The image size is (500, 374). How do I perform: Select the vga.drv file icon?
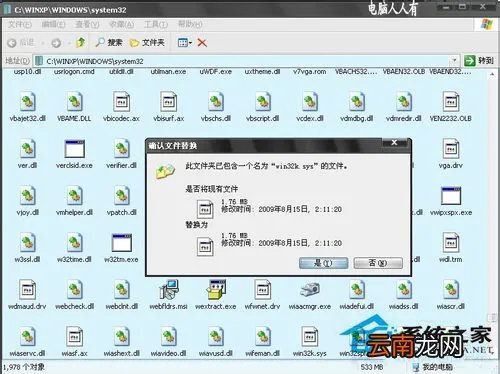coord(451,149)
